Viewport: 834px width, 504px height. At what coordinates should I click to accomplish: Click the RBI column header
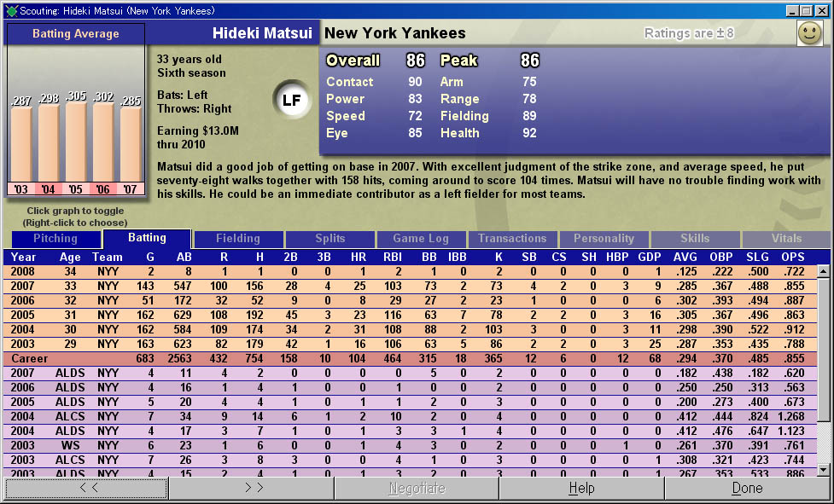tap(393, 257)
